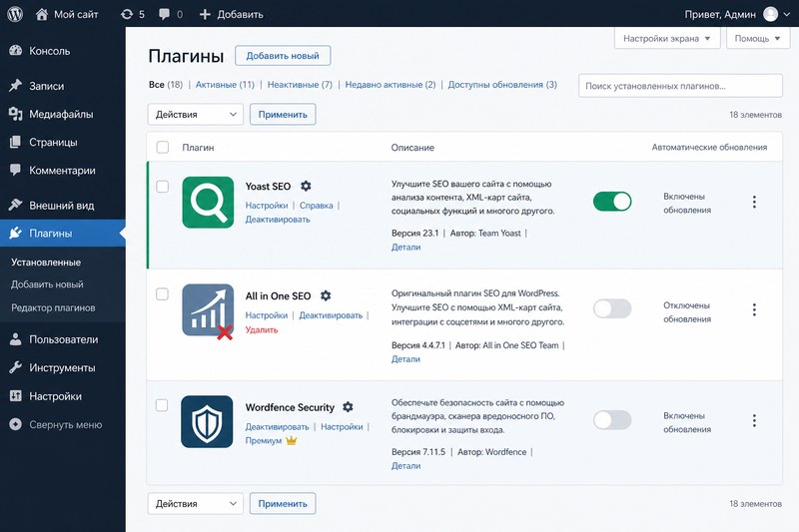Click the Внешний вид brush icon
Screen dimensions: 799x532
tap(16, 205)
